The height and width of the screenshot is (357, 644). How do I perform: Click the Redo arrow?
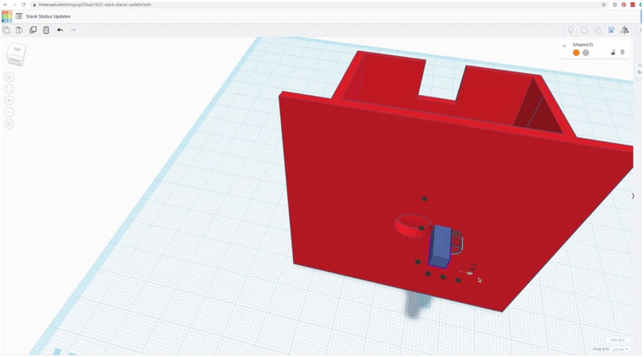click(x=72, y=30)
